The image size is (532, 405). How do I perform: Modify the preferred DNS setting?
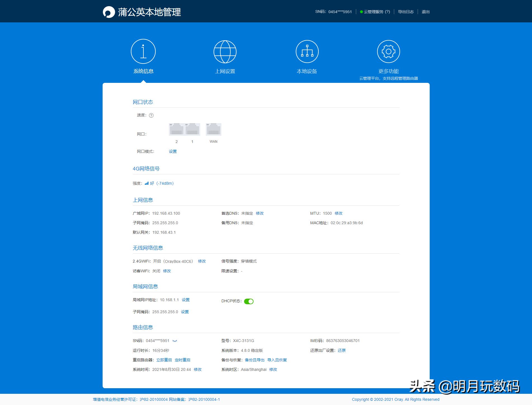point(260,213)
